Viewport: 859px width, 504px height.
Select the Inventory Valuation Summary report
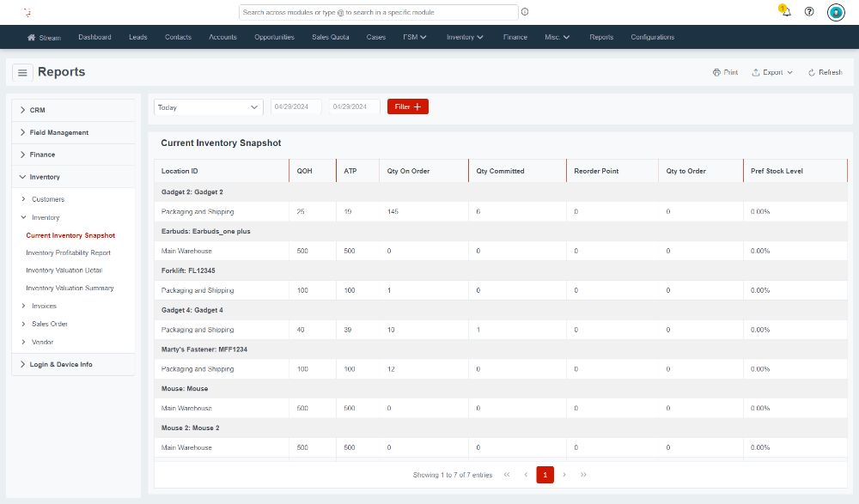click(x=68, y=288)
